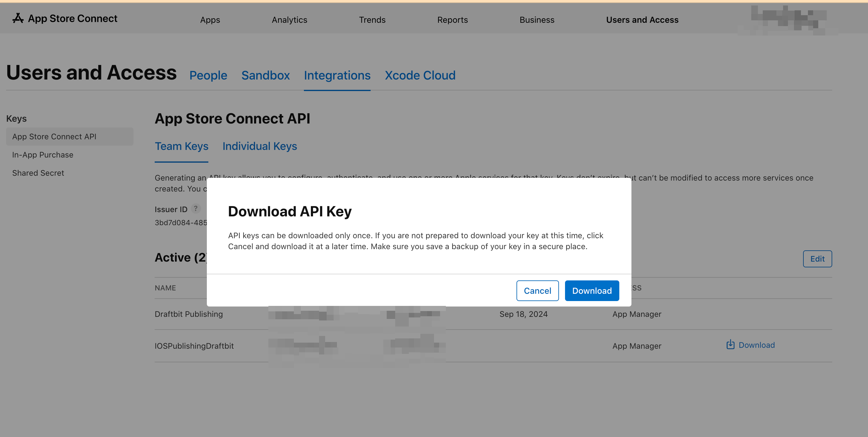Image resolution: width=868 pixels, height=437 pixels.
Task: Open the account profile area top right
Action: 785,18
